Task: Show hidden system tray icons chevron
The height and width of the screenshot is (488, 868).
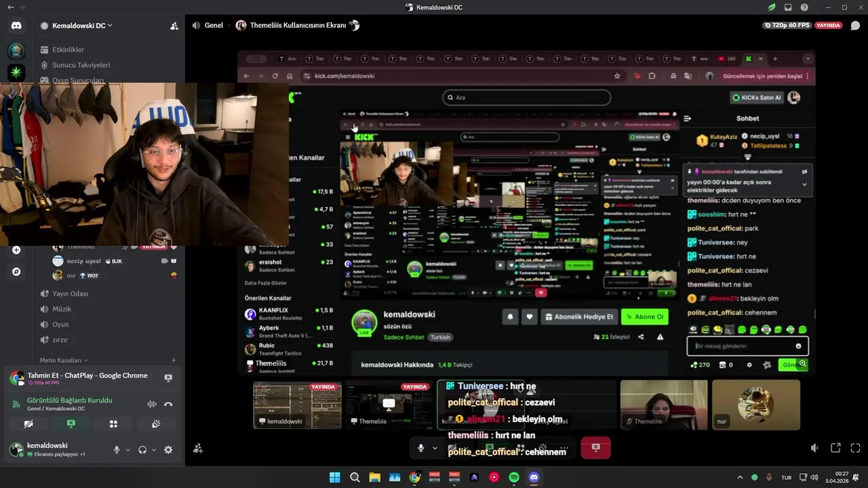Action: (x=740, y=477)
